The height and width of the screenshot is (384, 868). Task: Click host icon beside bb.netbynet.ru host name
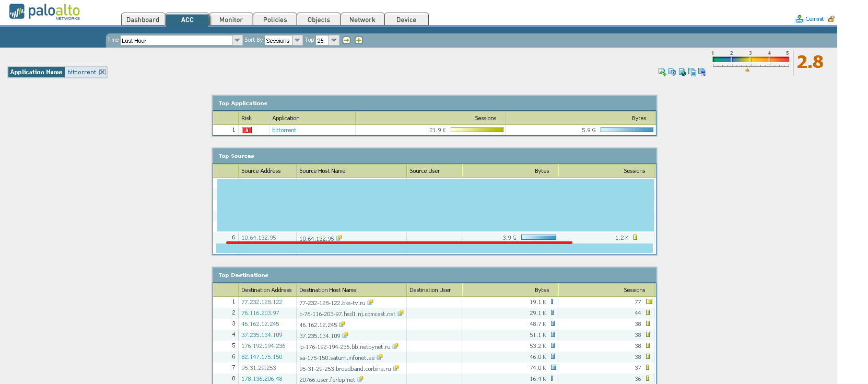[x=395, y=346]
